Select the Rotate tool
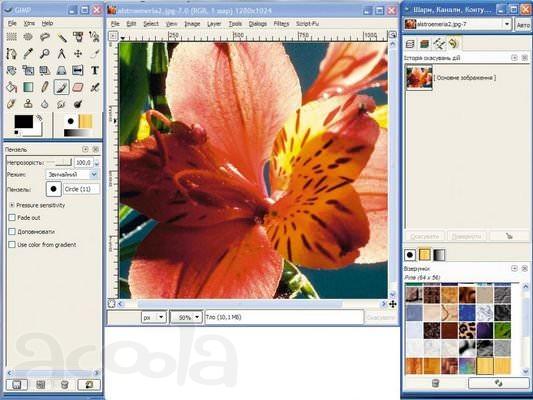Image resolution: width=533 pixels, height=400 pixels. (x=12, y=70)
